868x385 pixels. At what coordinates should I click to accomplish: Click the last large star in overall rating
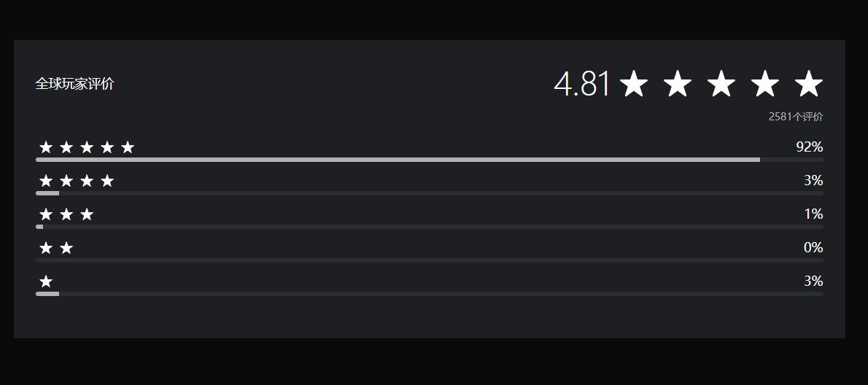(x=809, y=84)
